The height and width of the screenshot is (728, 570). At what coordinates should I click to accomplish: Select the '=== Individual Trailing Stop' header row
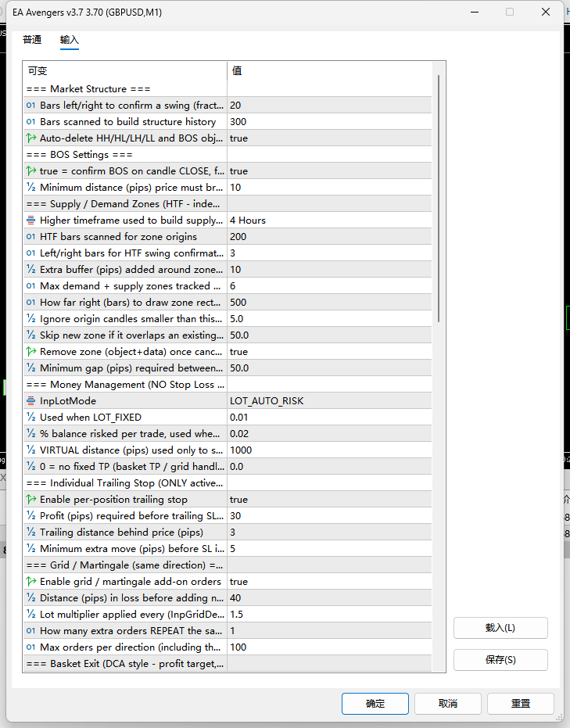228,483
